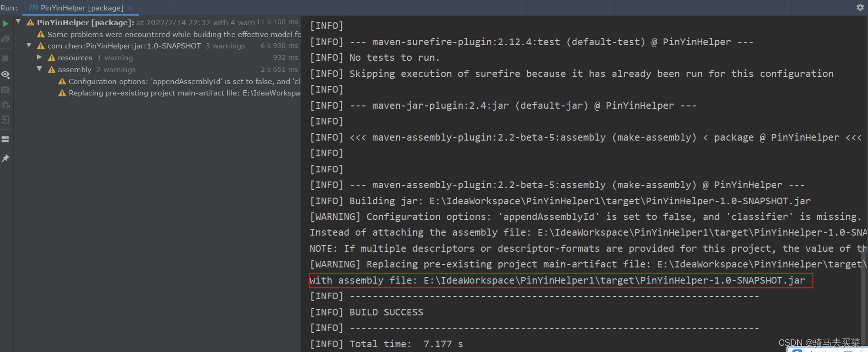This screenshot has height=352, width=868.
Task: Click the '[WARNING] Replacing pre-existing' console line
Action: [588, 264]
